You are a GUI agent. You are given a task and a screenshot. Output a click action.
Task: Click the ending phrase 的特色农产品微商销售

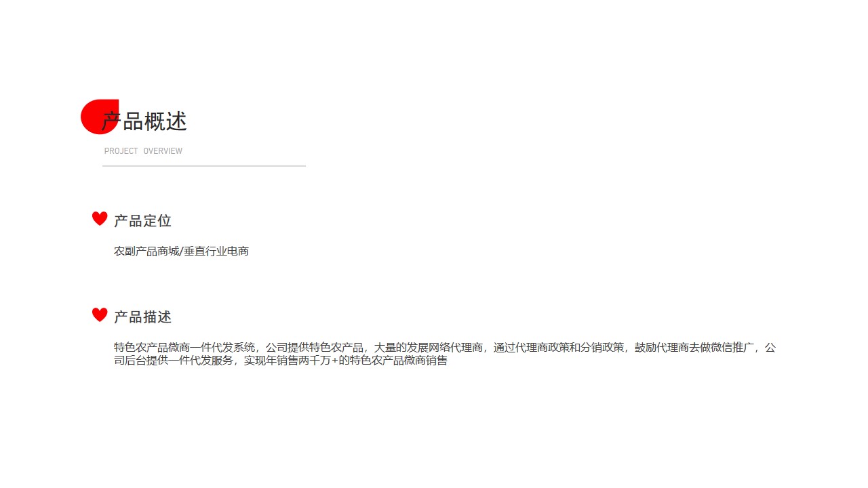tap(393, 361)
